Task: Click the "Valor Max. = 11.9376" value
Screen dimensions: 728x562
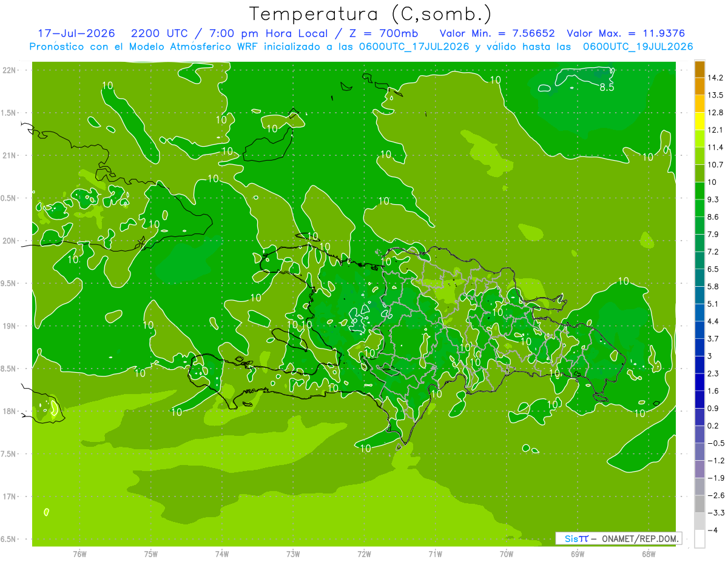Action: click(x=626, y=33)
